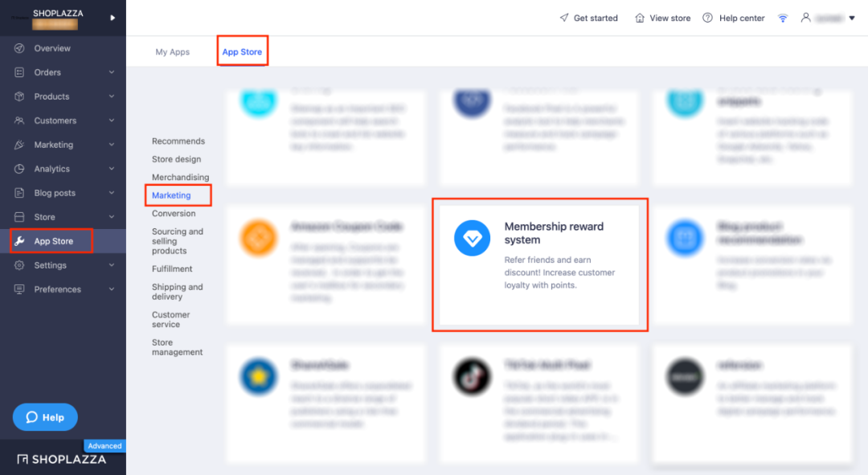Click the wifi signal icon in header
Screen dimensions: 868x475
point(783,18)
